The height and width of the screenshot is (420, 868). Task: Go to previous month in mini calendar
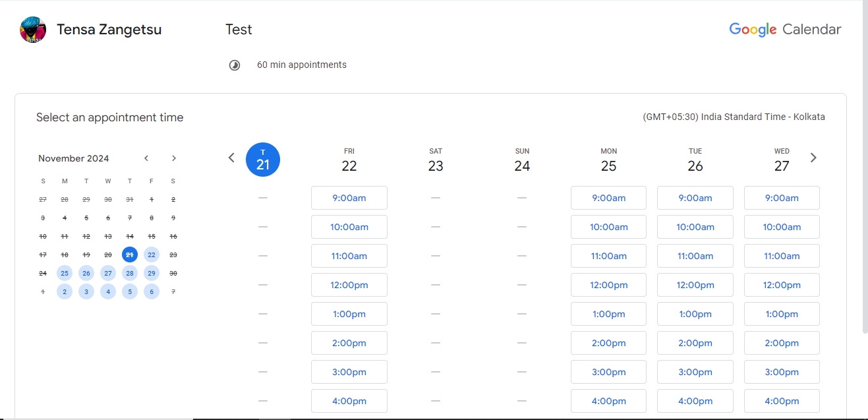(x=146, y=158)
